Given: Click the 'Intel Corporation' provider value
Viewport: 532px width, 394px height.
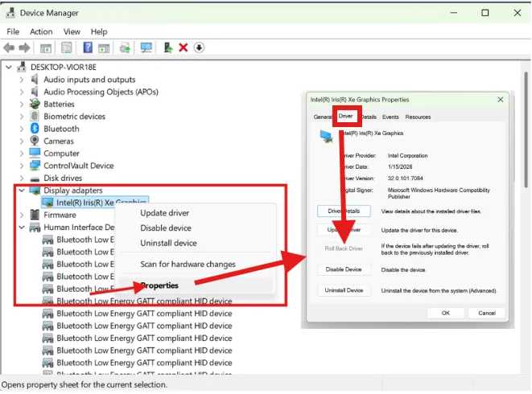Looking at the screenshot, I should click(407, 156).
